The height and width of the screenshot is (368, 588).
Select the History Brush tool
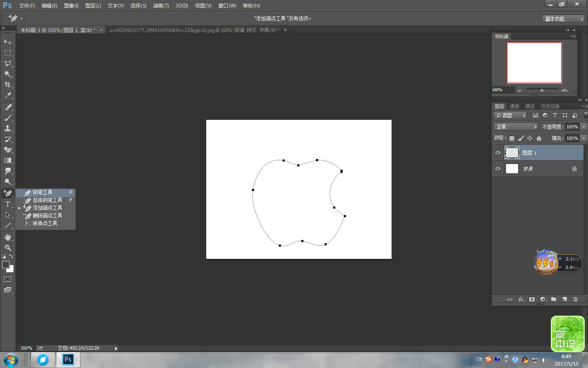click(8, 139)
